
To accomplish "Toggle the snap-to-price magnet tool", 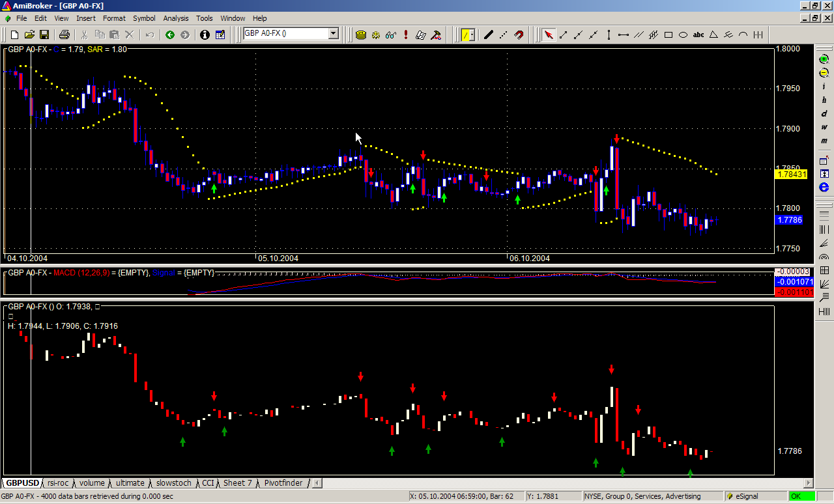I will (x=519, y=35).
